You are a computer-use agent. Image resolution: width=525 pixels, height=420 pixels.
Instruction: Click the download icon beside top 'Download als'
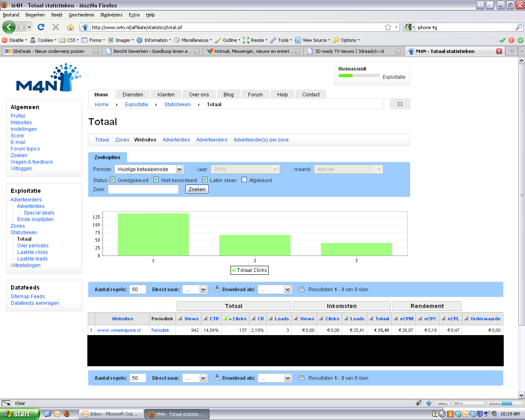pyautogui.click(x=217, y=289)
